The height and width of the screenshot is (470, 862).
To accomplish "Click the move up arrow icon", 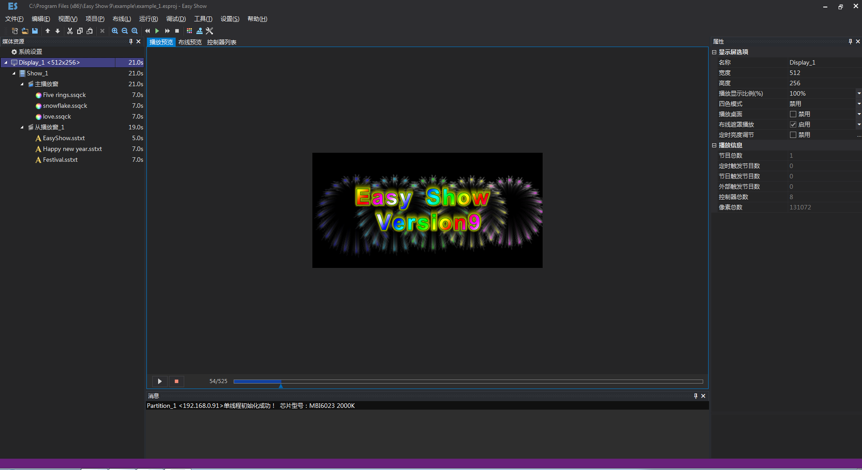I will [x=47, y=31].
